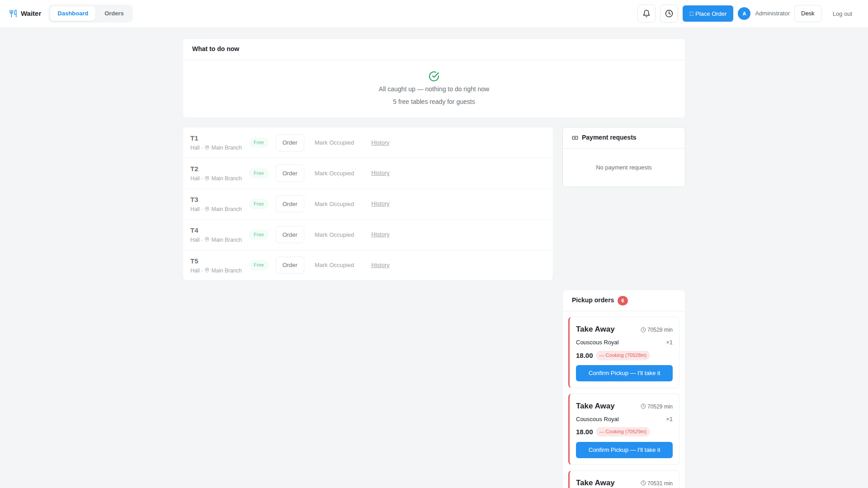
Task: Open the clock history icon
Action: click(669, 14)
